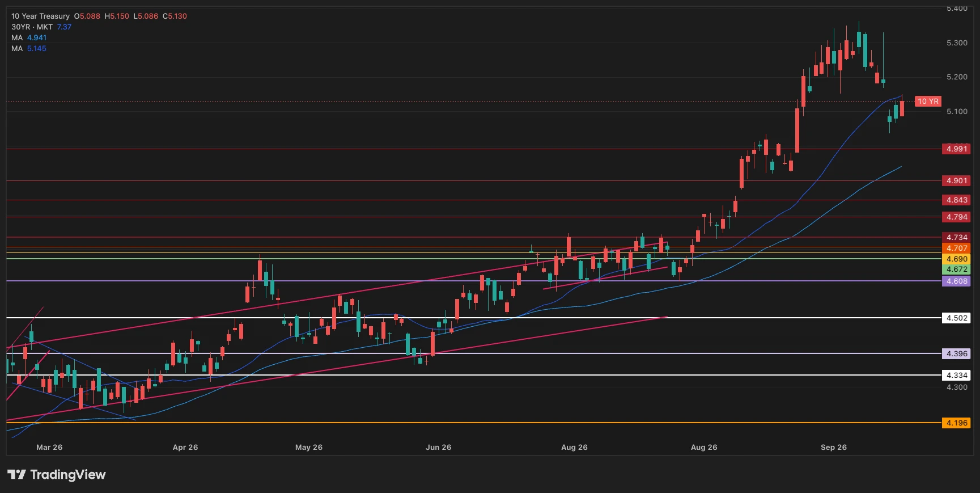Select the 4.794 price level label
The height and width of the screenshot is (493, 980).
[956, 217]
